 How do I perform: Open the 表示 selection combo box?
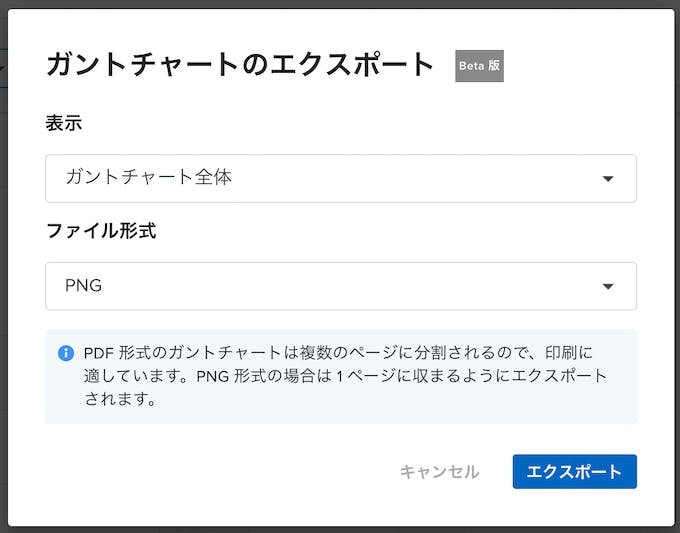tap(341, 178)
